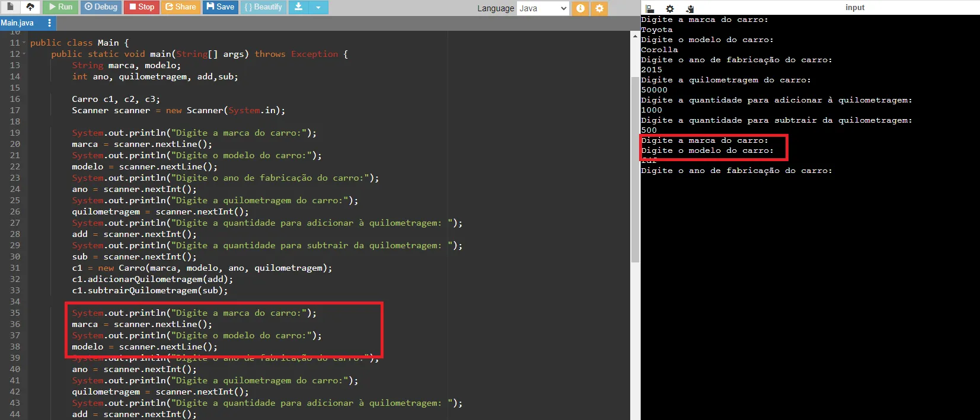Screen dimensions: 980x420
Task: Click console output 'Toyota'
Action: pos(657,30)
